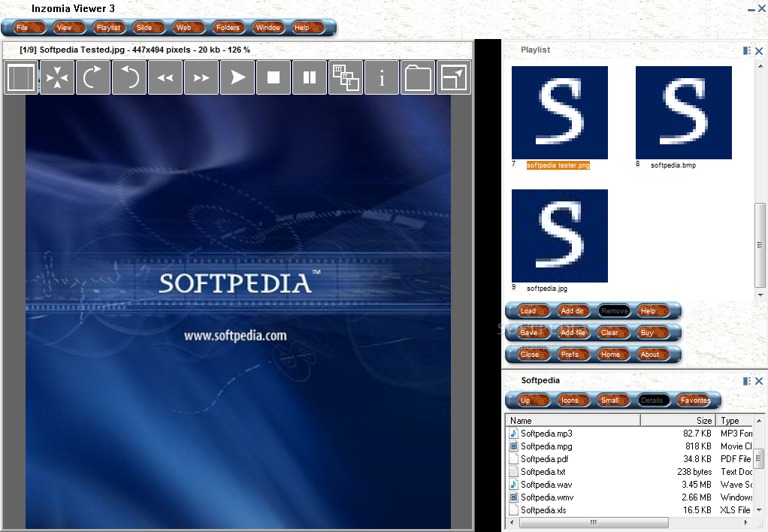Click the About button
The image size is (768, 532).
pos(653,354)
